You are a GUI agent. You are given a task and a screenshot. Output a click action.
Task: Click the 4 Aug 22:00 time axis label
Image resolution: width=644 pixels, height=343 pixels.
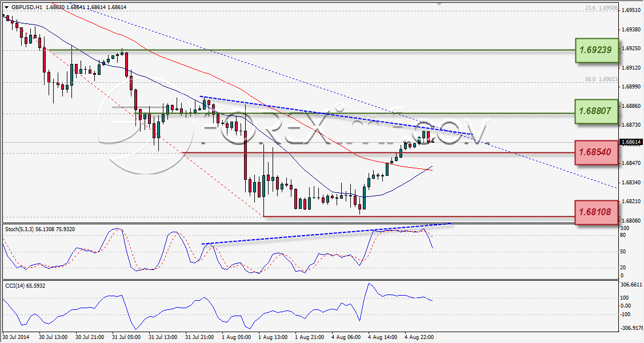pos(419,337)
